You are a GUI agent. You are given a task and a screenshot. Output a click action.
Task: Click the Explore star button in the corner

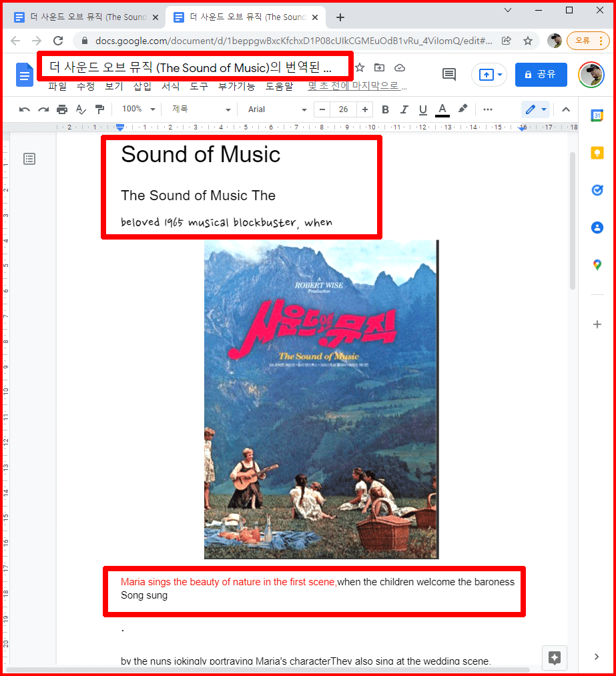tap(555, 658)
